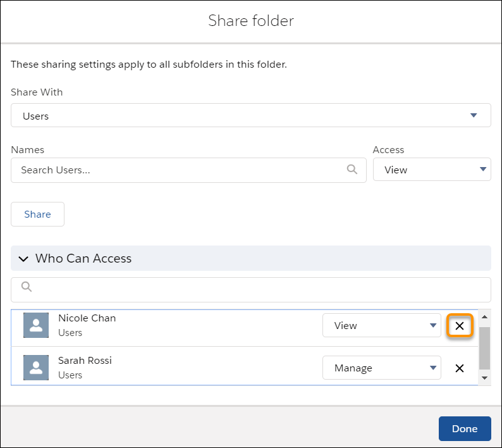Open the Share With Users dropdown
The height and width of the screenshot is (448, 502).
point(250,115)
